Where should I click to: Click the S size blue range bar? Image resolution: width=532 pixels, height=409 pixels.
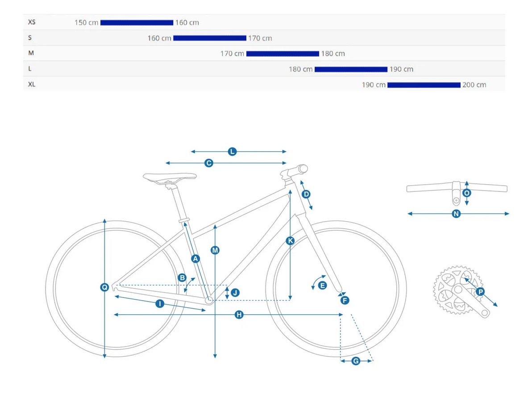click(x=210, y=38)
